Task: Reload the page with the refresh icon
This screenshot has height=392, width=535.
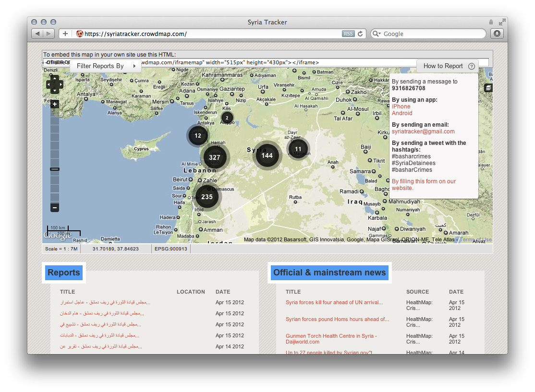Action: point(360,34)
